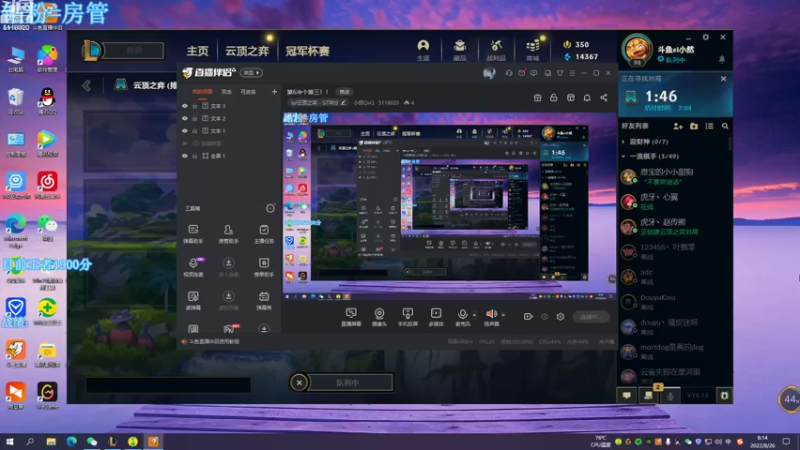Toggle visibility of 文本 1 layer
The width and height of the screenshot is (800, 450).
click(185, 131)
